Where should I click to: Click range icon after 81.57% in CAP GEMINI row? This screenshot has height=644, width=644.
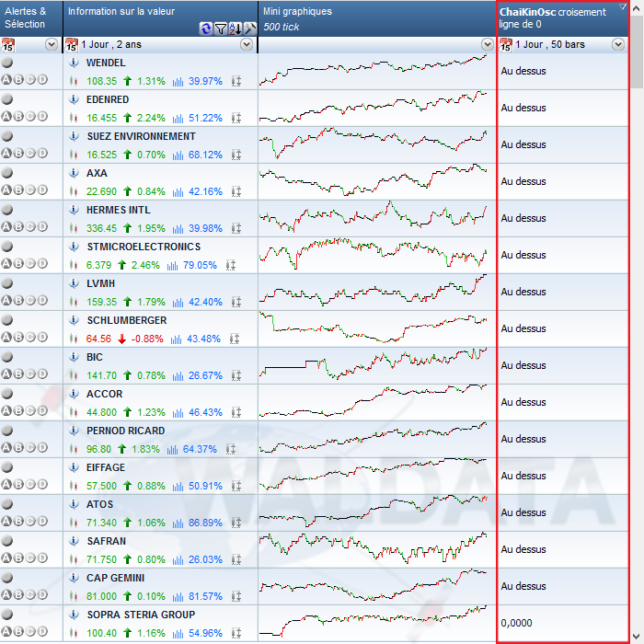pyautogui.click(x=236, y=596)
